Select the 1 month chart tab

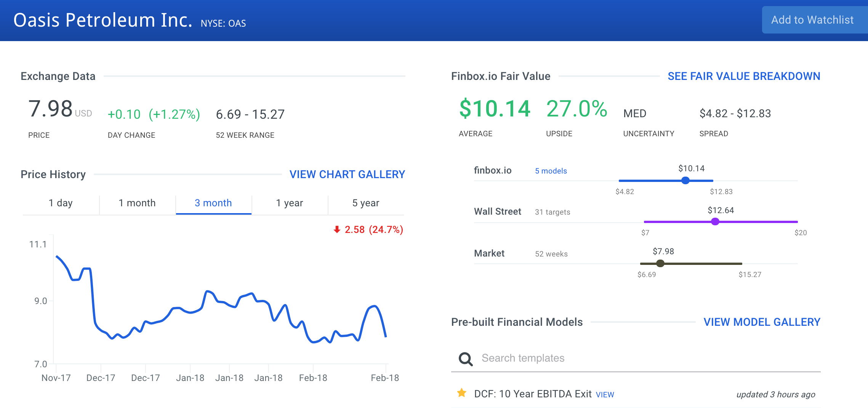137,203
